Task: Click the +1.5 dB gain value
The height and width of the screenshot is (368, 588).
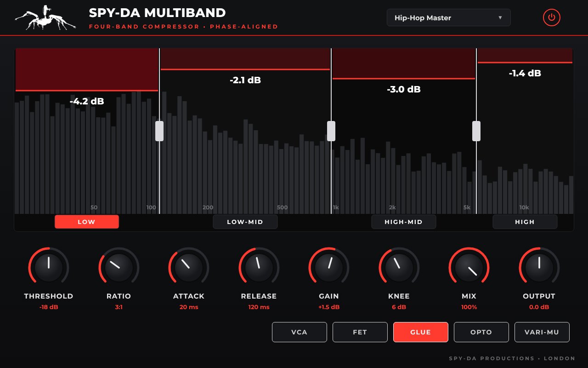Action: (329, 307)
